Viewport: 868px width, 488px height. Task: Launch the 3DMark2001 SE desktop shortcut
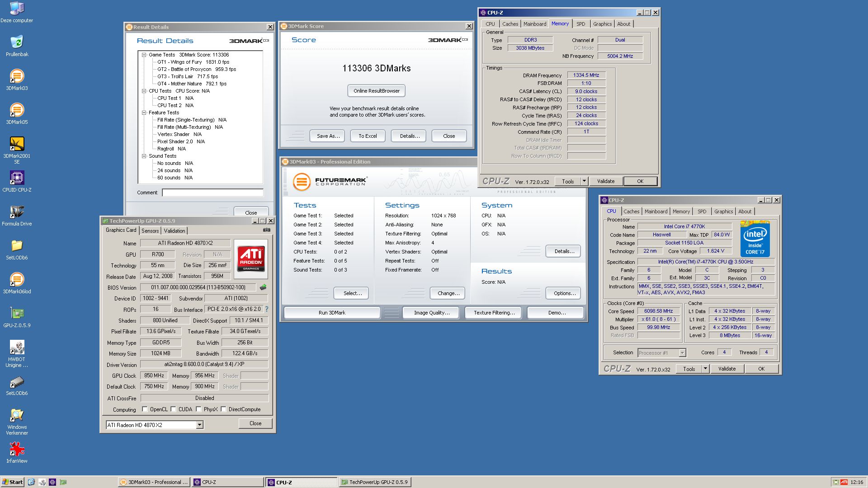point(17,150)
